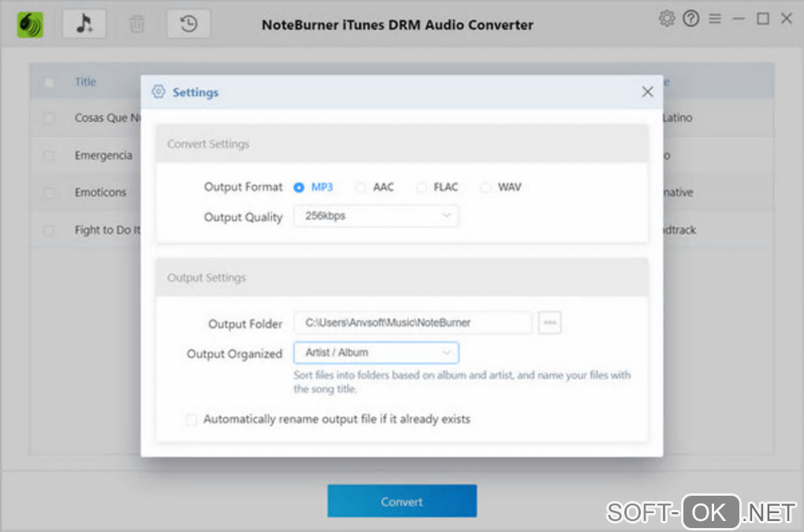Viewport: 804px width, 532px height.
Task: Open the Output Organized Artist / Album dropdown
Action: 376,352
